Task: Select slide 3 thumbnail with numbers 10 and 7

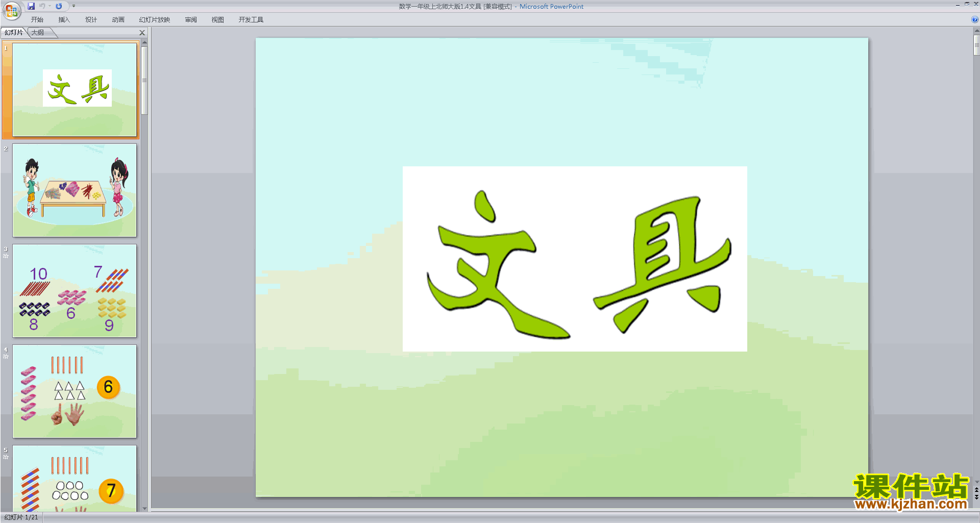Action: pyautogui.click(x=75, y=291)
